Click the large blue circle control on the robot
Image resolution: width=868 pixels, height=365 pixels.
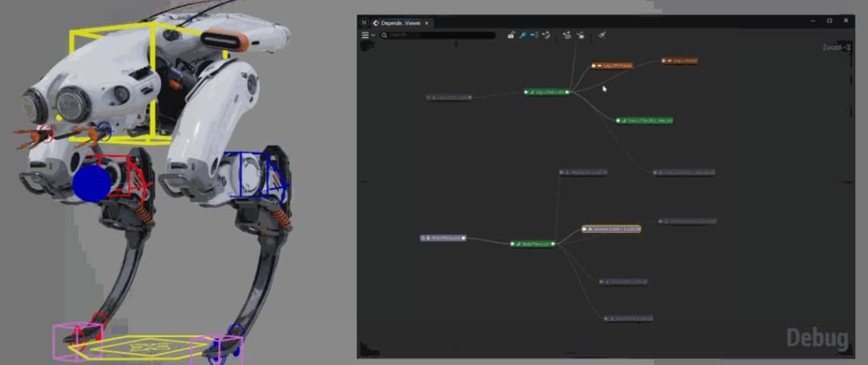click(91, 184)
